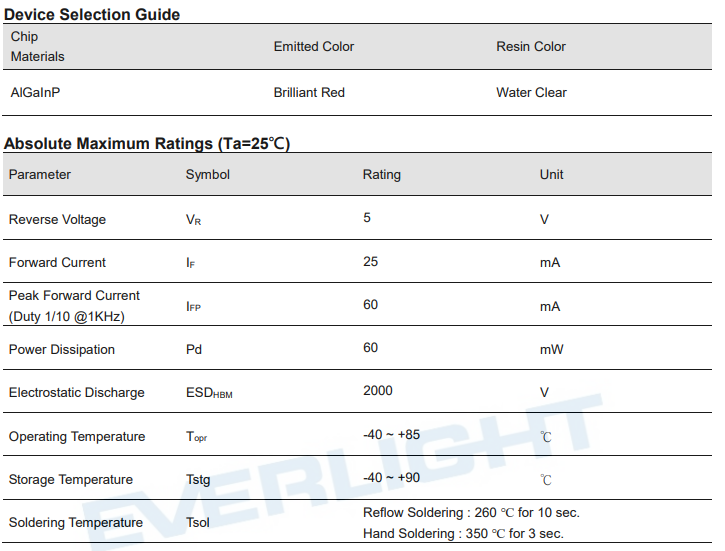Click the Brilliant Red emitted color value
725x551 pixels.
click(x=309, y=92)
